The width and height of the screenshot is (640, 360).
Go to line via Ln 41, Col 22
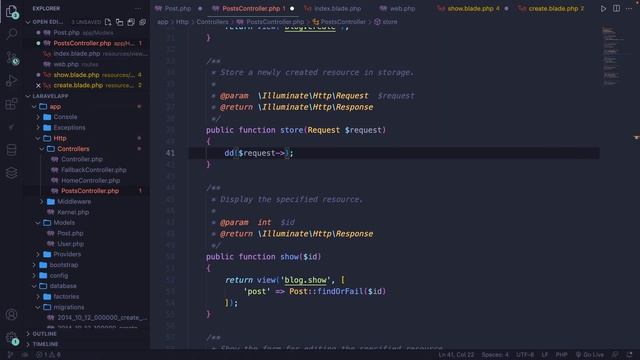click(x=456, y=355)
